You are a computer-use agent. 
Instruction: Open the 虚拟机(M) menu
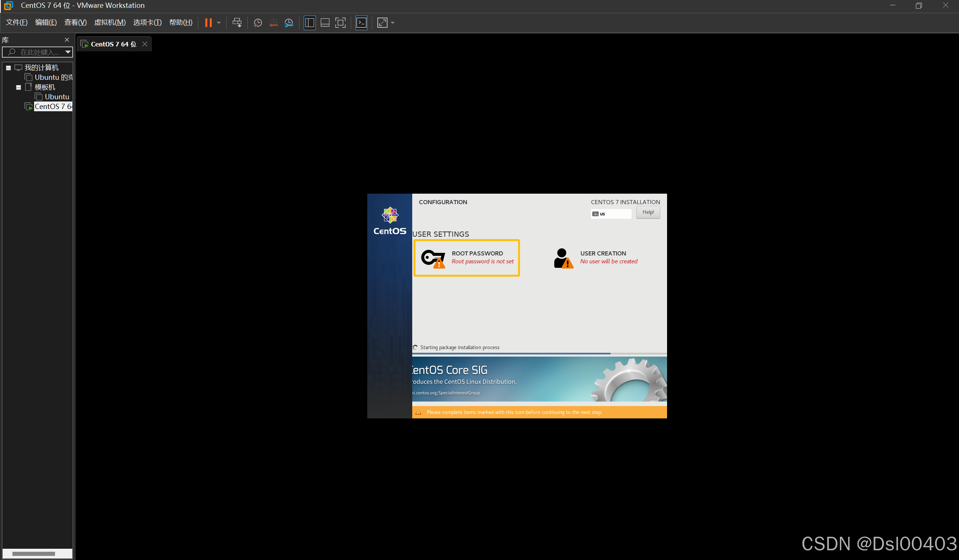(109, 22)
